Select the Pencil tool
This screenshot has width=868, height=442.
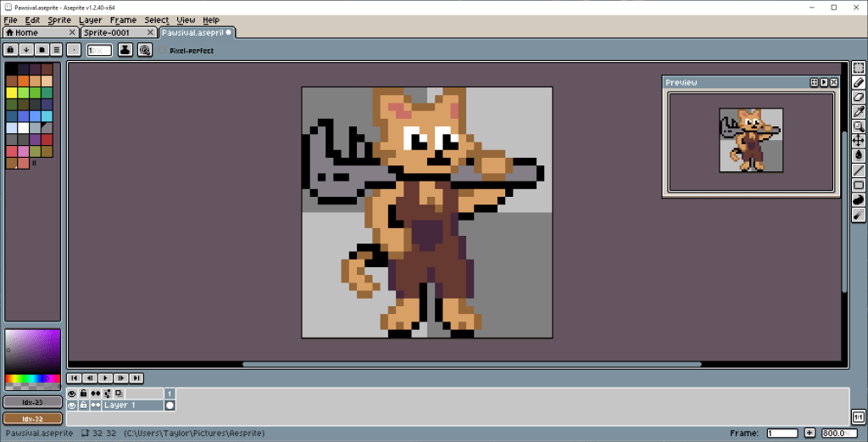(859, 82)
